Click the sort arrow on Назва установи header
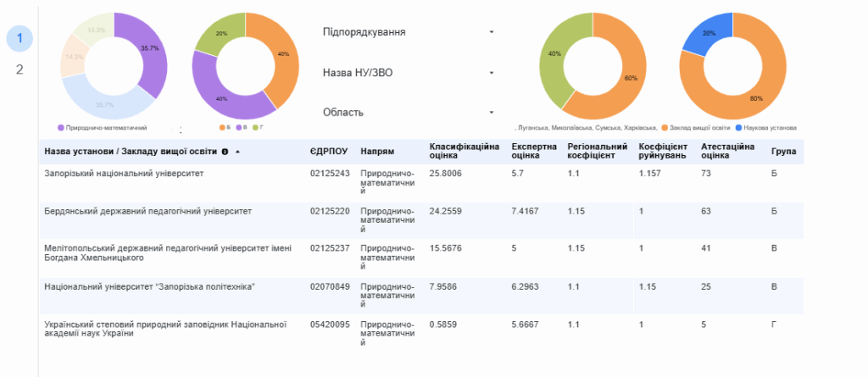 coord(238,152)
